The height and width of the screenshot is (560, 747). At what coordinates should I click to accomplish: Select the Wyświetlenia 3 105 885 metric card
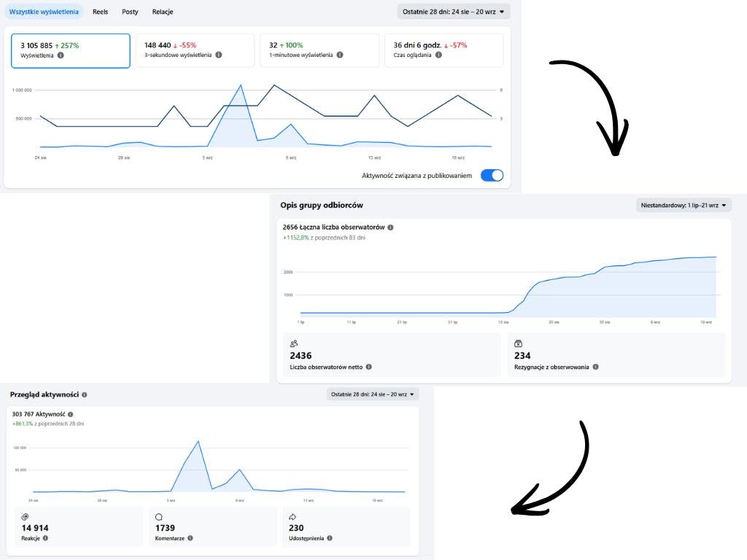coord(71,50)
